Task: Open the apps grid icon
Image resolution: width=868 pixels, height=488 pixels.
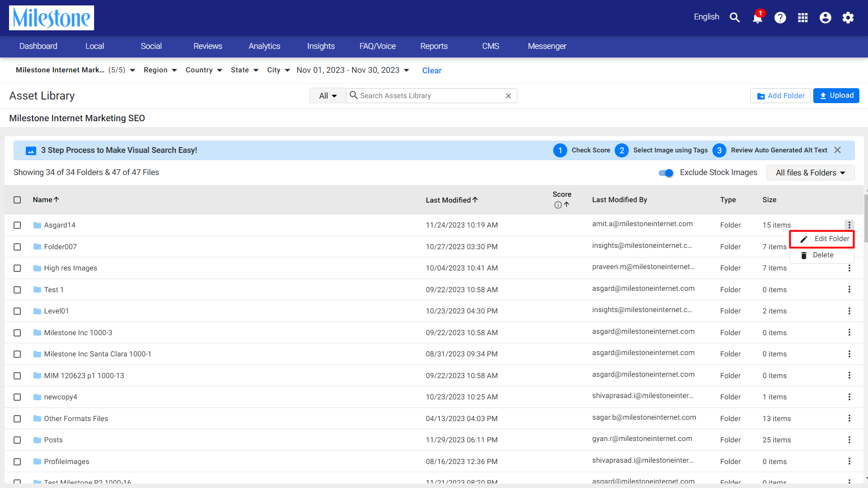Action: 803,18
